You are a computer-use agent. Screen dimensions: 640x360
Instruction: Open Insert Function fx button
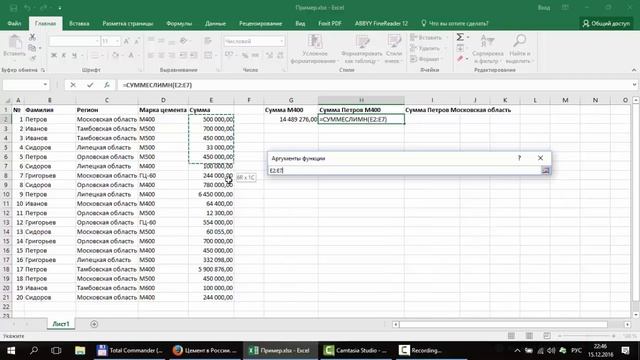107,85
